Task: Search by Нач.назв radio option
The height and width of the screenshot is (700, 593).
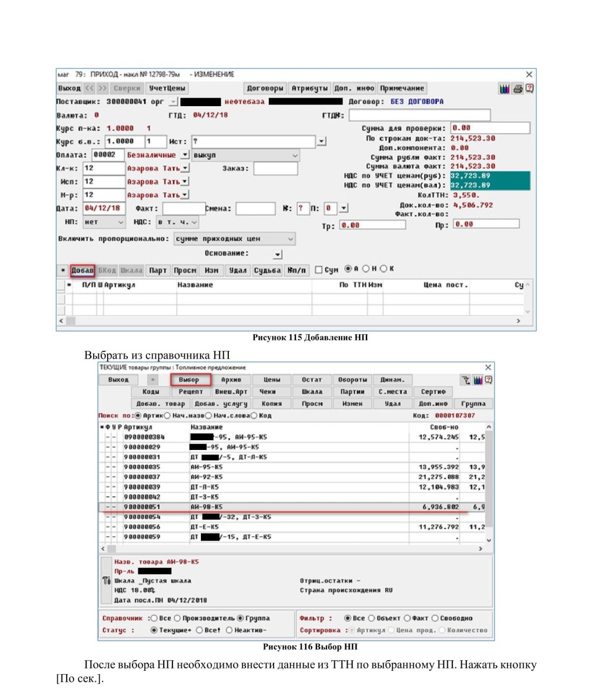Action: pos(167,415)
